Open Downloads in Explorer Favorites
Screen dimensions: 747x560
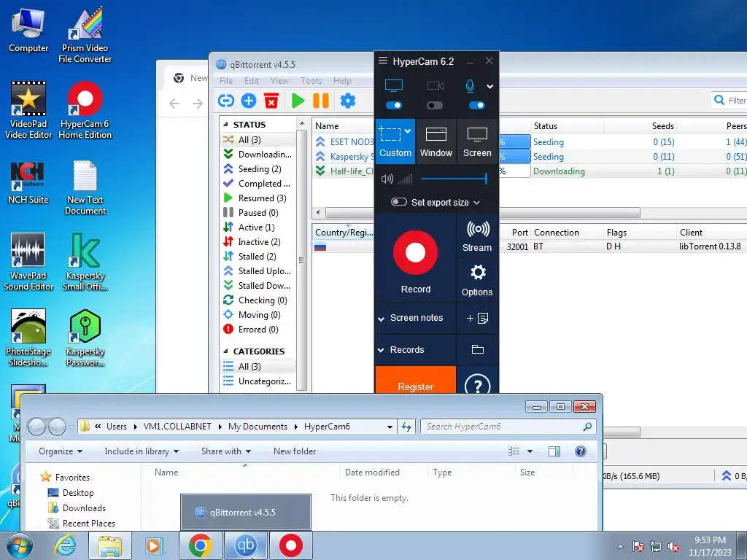coord(84,508)
